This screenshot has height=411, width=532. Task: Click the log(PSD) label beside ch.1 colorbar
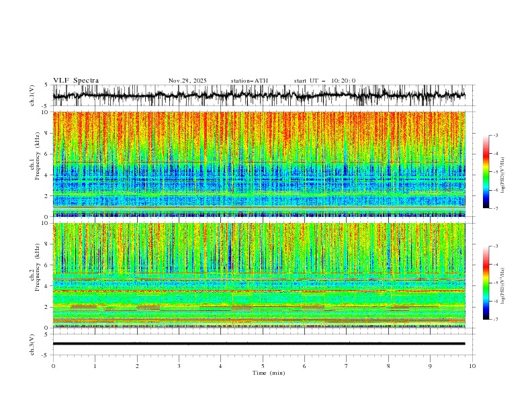[503, 175]
